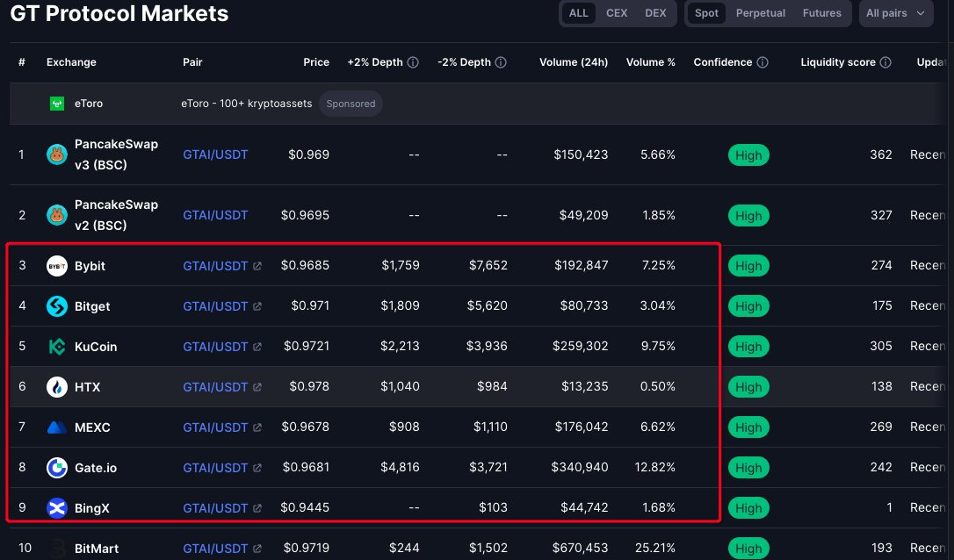Click the BitMart exchange name
This screenshot has height=560, width=954.
pyautogui.click(x=96, y=549)
